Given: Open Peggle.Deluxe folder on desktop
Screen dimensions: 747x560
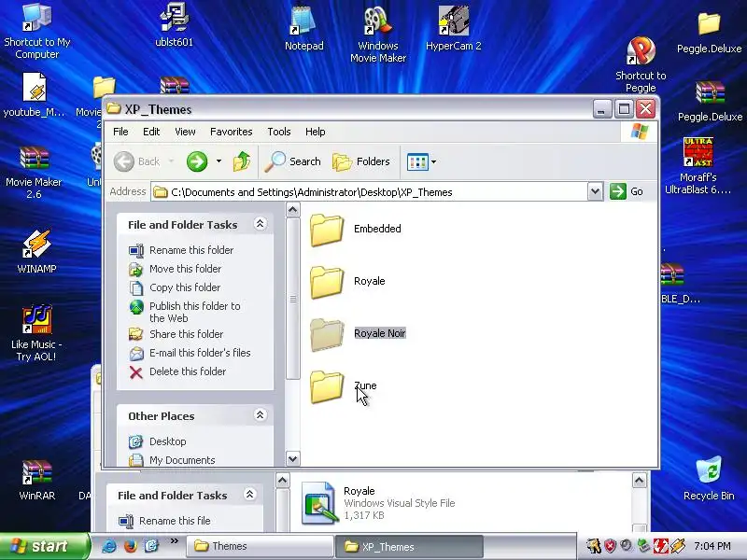Looking at the screenshot, I should 709,33.
